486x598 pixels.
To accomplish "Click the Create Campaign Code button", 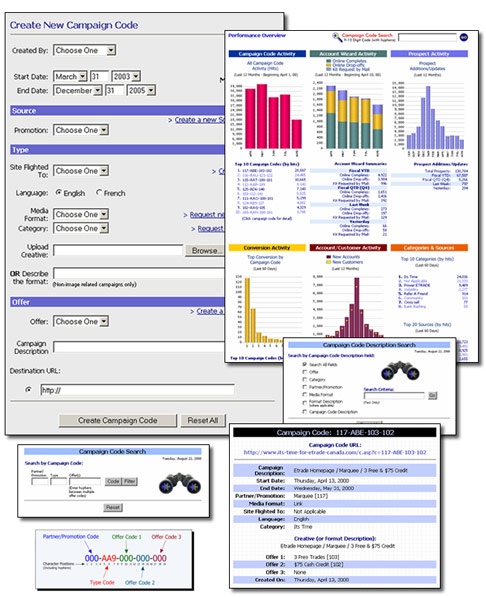I will pos(118,420).
